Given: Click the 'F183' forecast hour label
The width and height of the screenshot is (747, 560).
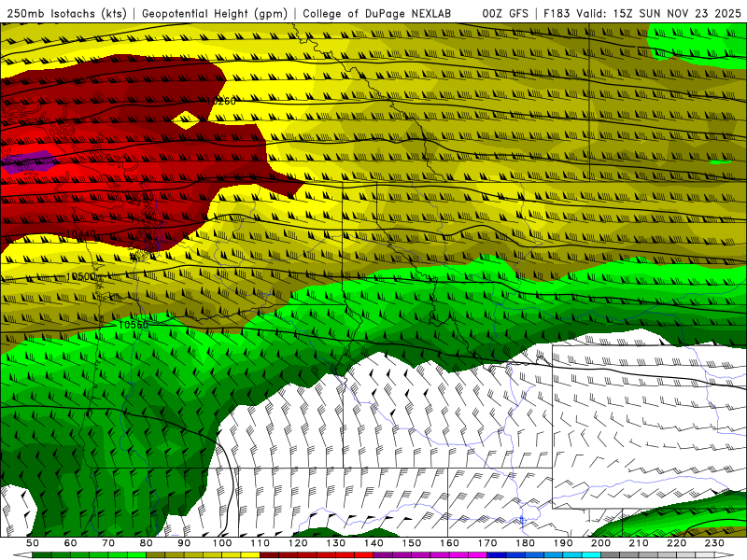Looking at the screenshot, I should [x=557, y=14].
